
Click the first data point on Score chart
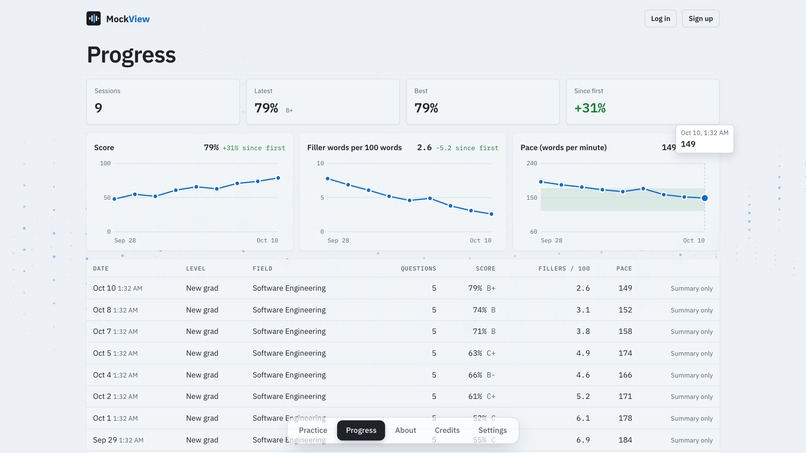[114, 198]
